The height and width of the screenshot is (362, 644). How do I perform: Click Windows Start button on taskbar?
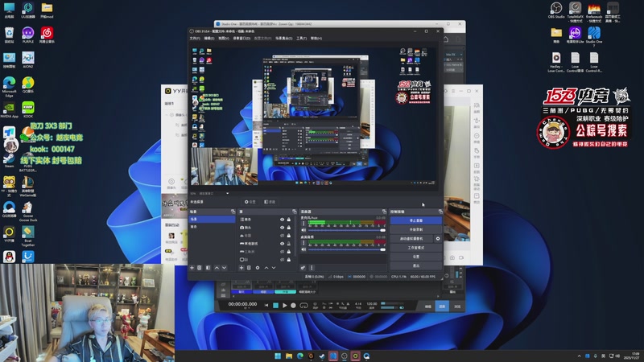(x=278, y=356)
